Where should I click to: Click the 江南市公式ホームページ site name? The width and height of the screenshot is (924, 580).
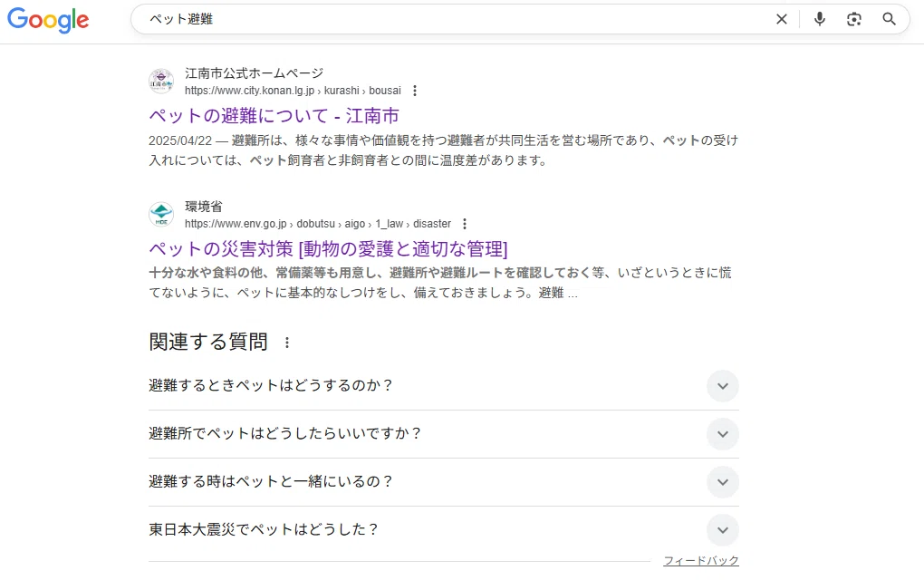tap(254, 73)
